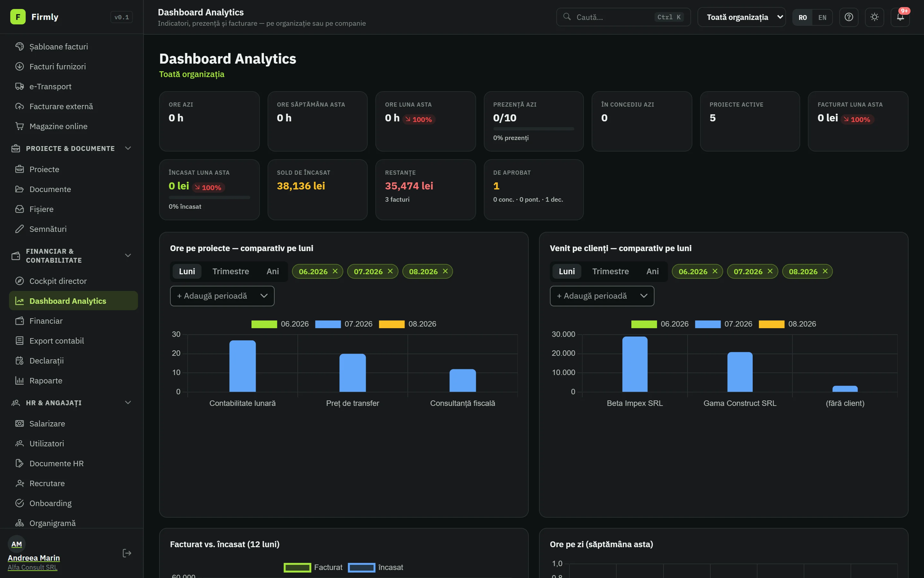Screen dimensions: 924x578
Task: Open Rapoarte chart item
Action: point(73,381)
